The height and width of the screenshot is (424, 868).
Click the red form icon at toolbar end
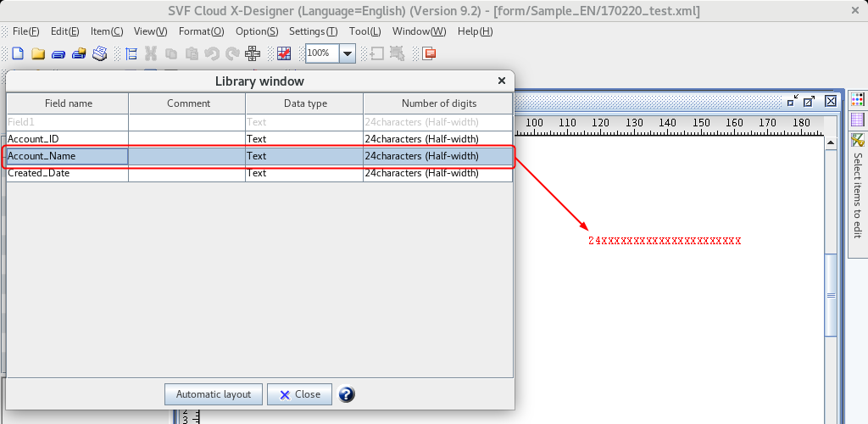point(429,53)
